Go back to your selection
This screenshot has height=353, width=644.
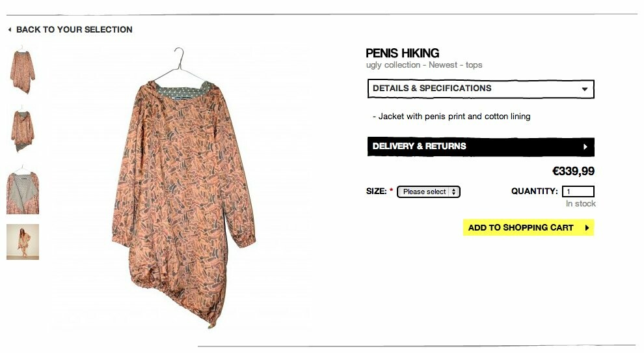[74, 29]
